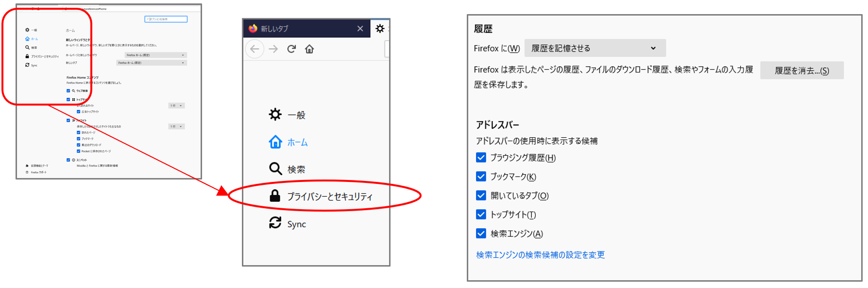Toggle 検索エンジン(A) checkbox
The image size is (868, 288).
click(x=481, y=233)
